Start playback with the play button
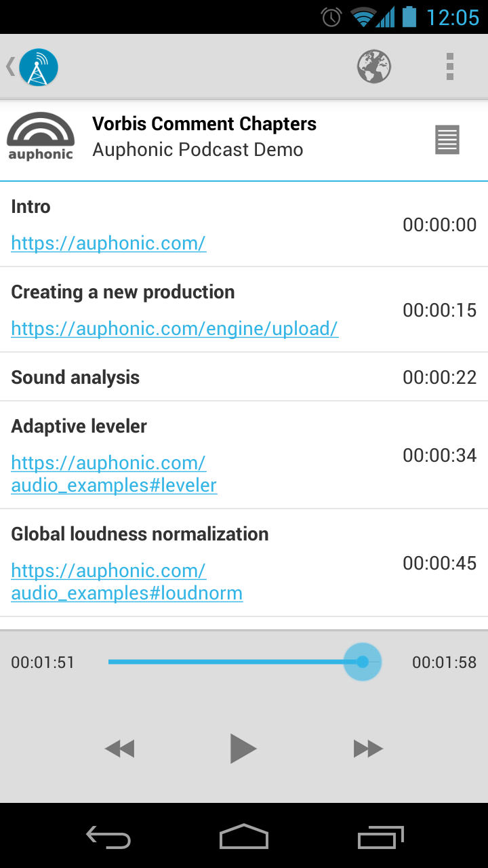The image size is (488, 868). click(243, 749)
